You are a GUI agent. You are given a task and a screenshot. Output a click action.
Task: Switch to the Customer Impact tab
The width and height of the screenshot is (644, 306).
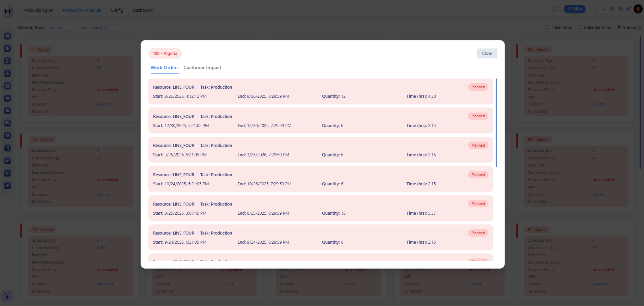(x=202, y=68)
